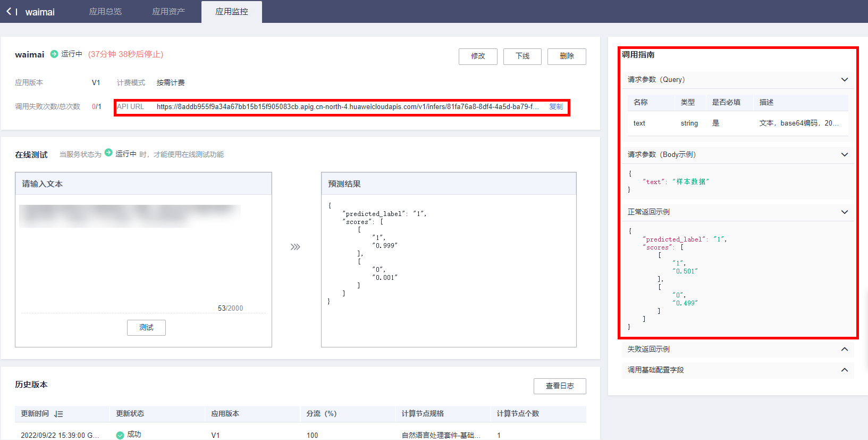Click the 下线 button
Screen dimensions: 868x440
[522, 56]
